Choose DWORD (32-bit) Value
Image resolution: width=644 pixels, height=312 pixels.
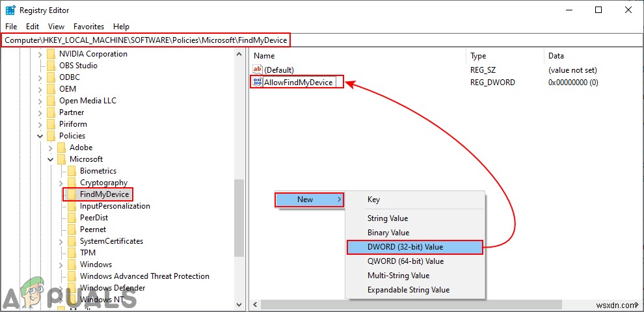[415, 247]
